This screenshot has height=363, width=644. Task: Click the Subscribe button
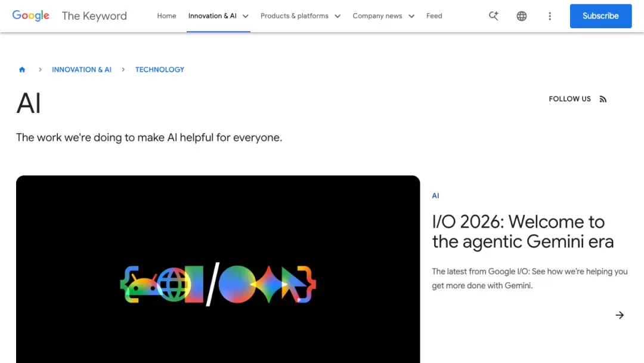(600, 16)
